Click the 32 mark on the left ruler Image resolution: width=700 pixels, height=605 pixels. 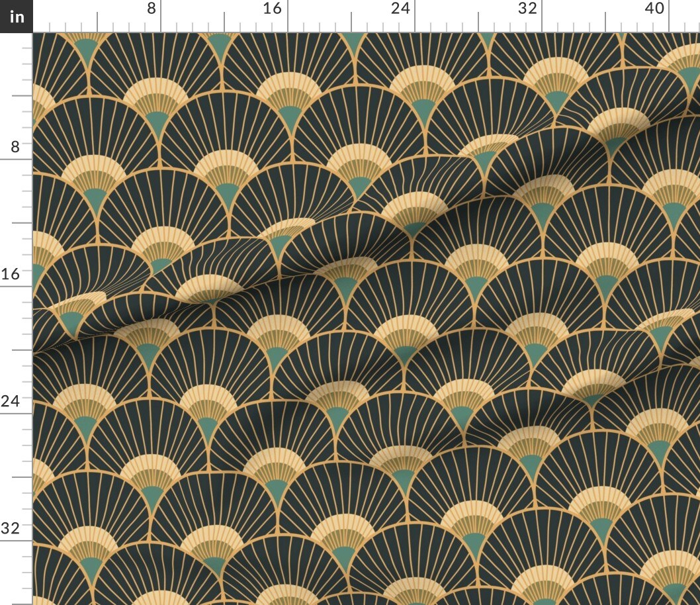point(11,528)
